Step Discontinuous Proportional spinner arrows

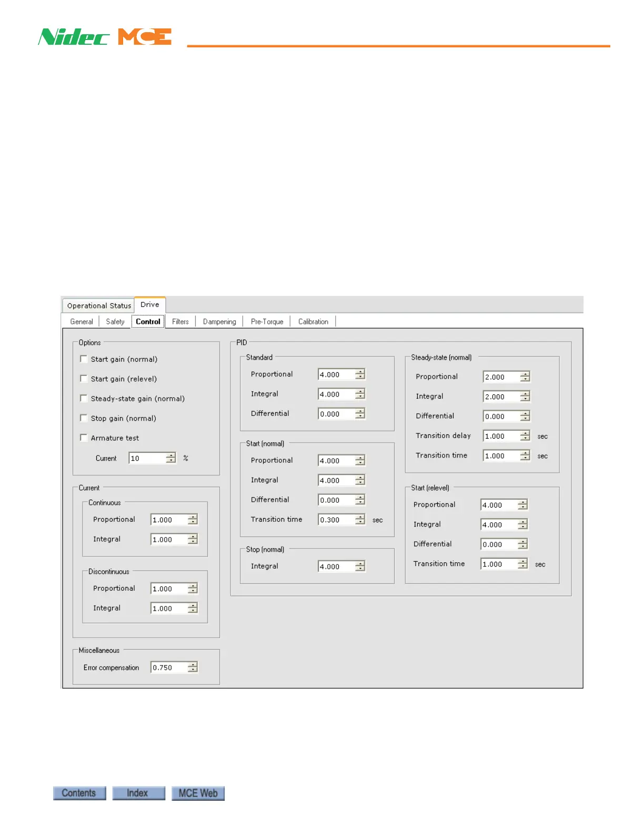tap(193, 589)
